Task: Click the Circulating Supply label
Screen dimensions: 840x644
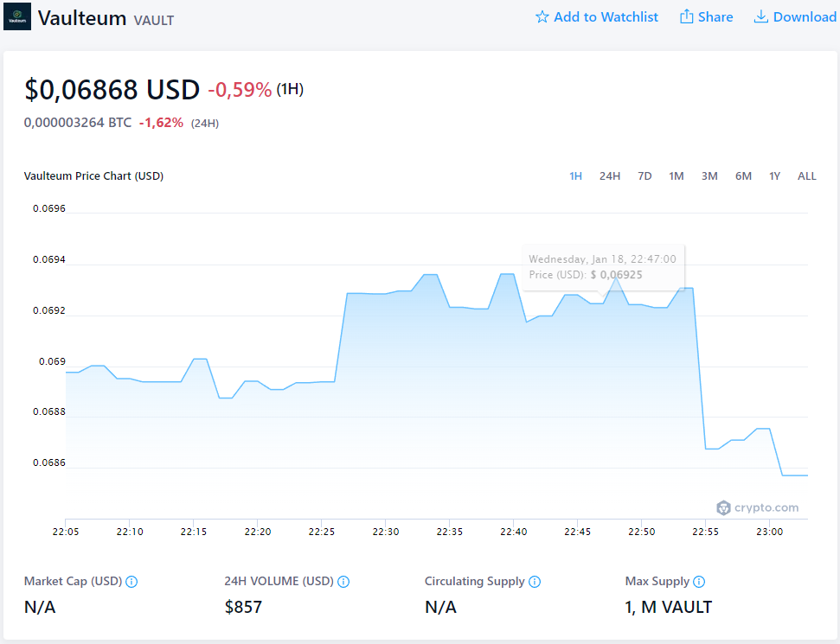Action: click(x=475, y=582)
